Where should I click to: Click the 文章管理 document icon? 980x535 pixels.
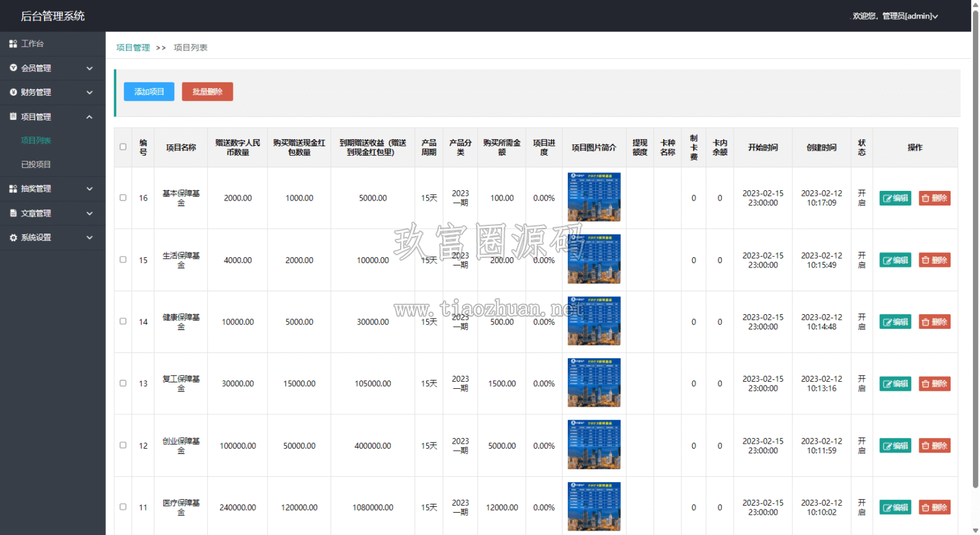click(13, 213)
